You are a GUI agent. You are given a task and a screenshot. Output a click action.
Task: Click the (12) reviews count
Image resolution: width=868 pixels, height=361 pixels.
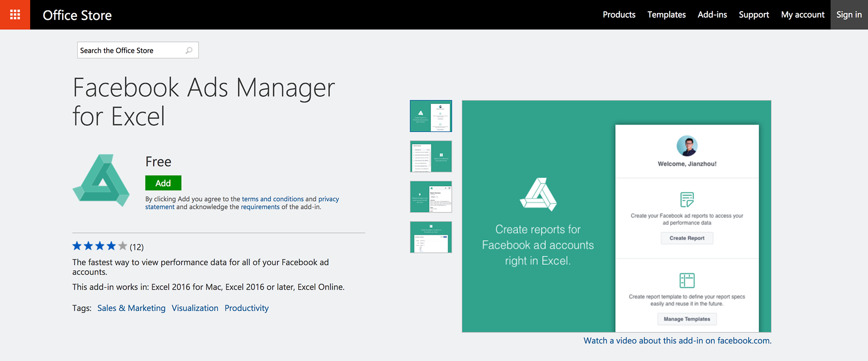point(137,247)
